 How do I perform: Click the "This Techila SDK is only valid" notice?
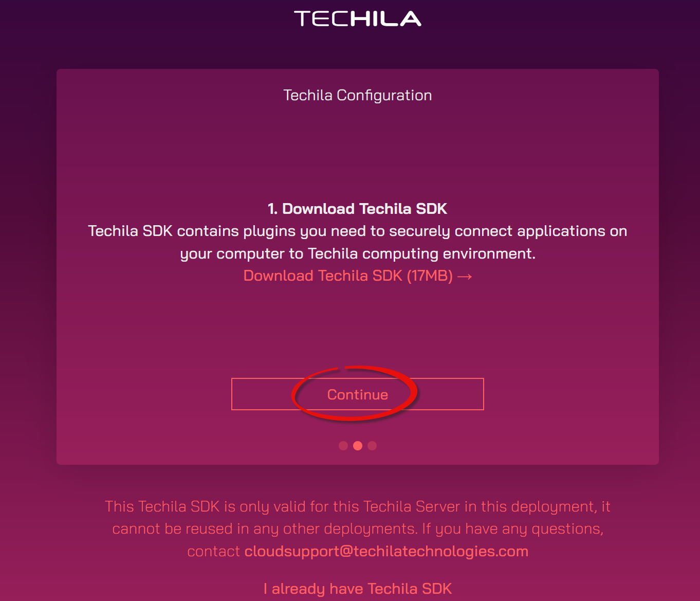(x=357, y=507)
